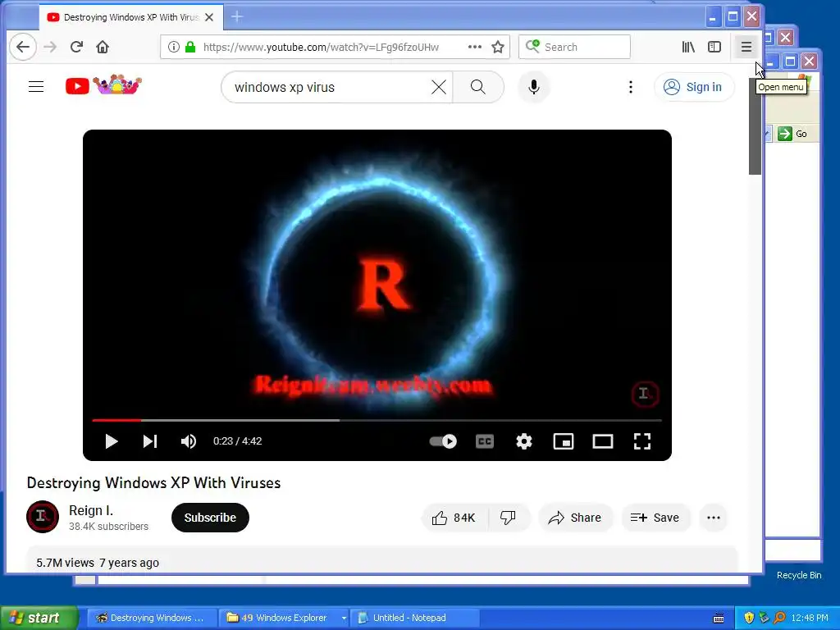This screenshot has height=630, width=840.
Task: Open Reign I. channel avatar
Action: [x=43, y=517]
